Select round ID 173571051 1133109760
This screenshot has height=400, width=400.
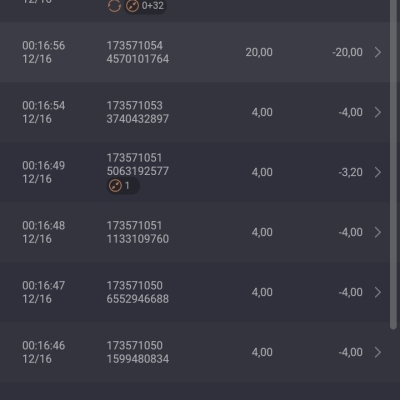click(x=138, y=232)
